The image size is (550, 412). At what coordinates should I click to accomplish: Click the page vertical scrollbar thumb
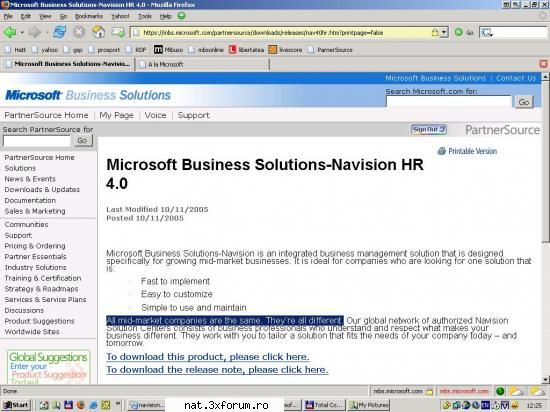[x=545, y=161]
